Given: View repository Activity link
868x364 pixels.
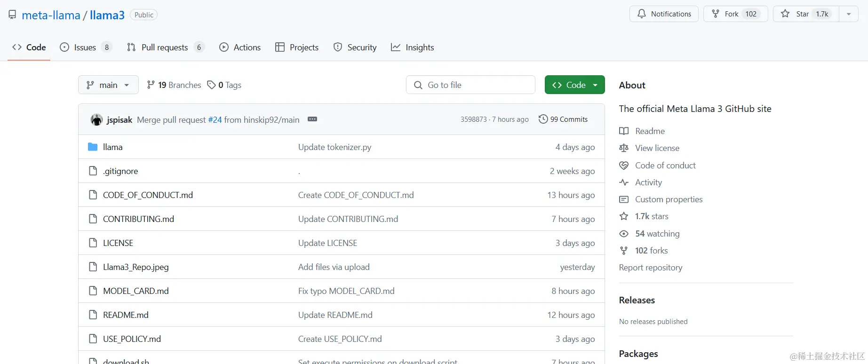Looking at the screenshot, I should pos(641,182).
